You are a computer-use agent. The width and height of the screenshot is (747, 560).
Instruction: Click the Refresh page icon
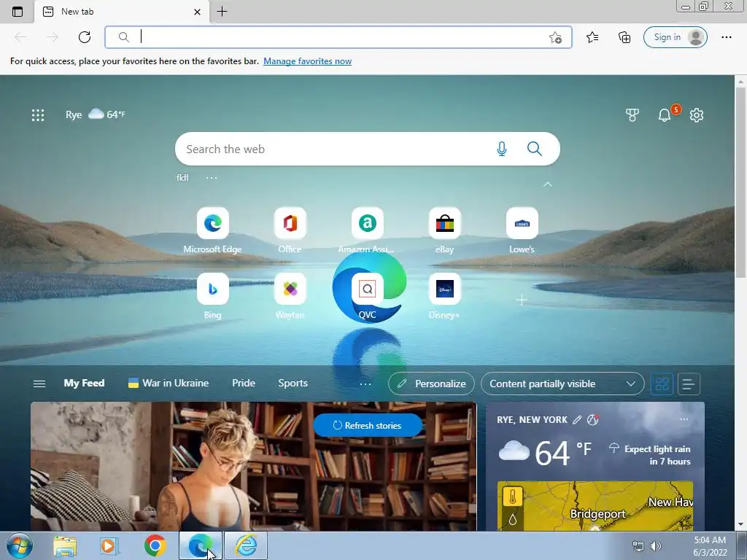85,37
